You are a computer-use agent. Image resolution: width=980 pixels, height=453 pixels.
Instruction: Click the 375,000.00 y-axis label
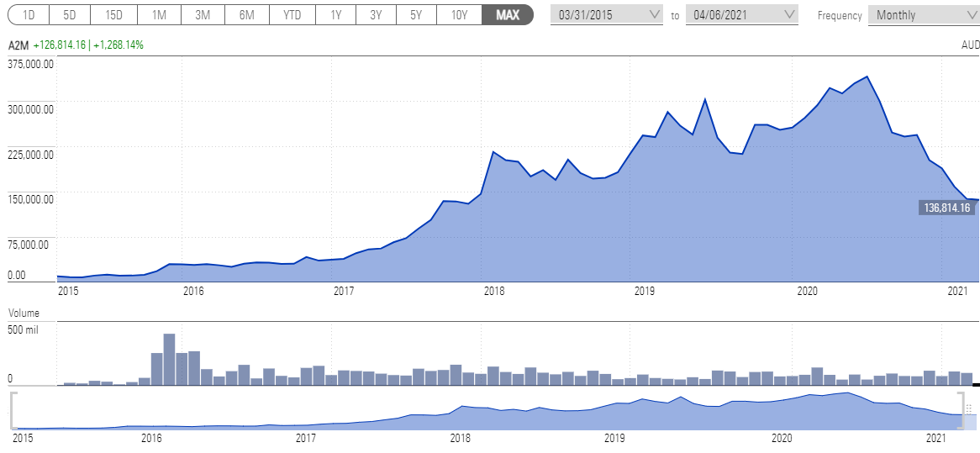click(30, 64)
